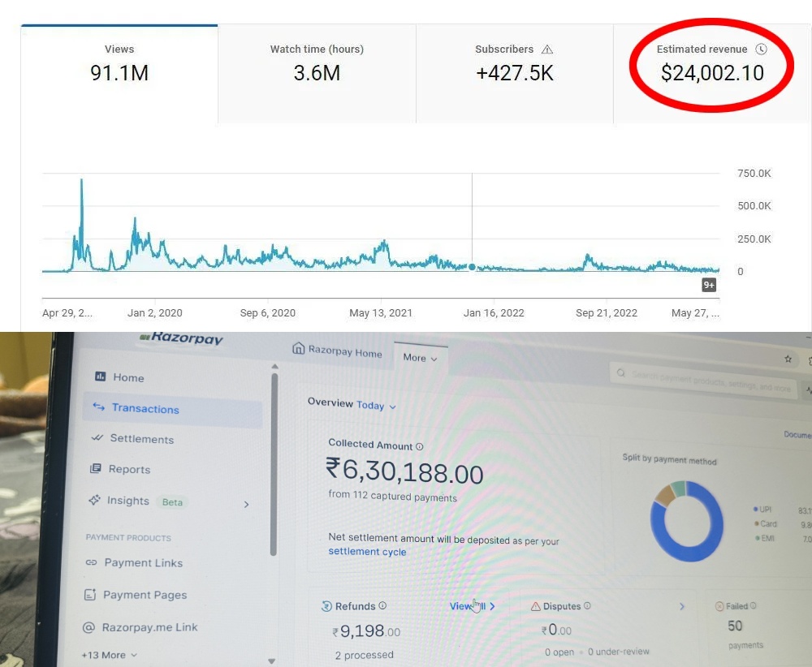The image size is (812, 667).
Task: Click the Disputes info icon
Action: click(587, 605)
